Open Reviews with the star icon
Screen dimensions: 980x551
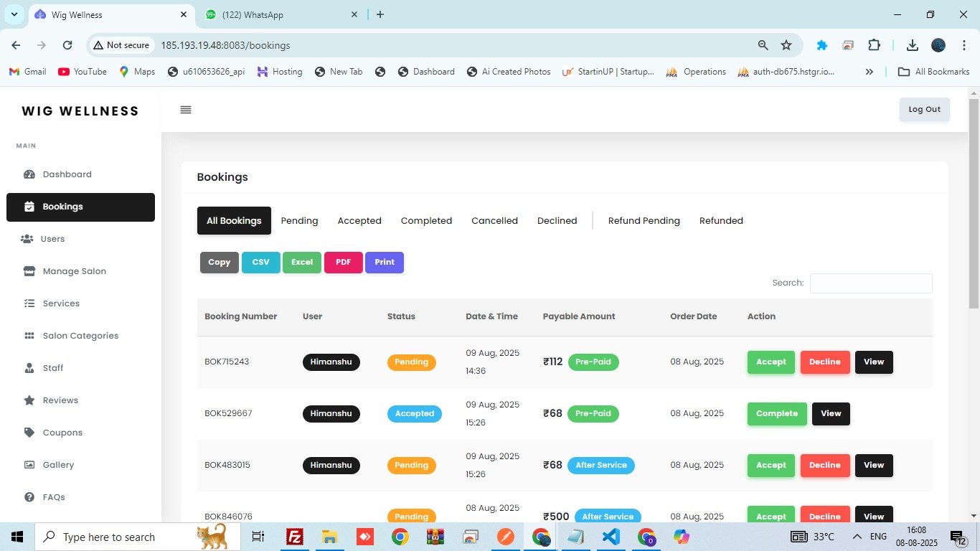point(60,400)
